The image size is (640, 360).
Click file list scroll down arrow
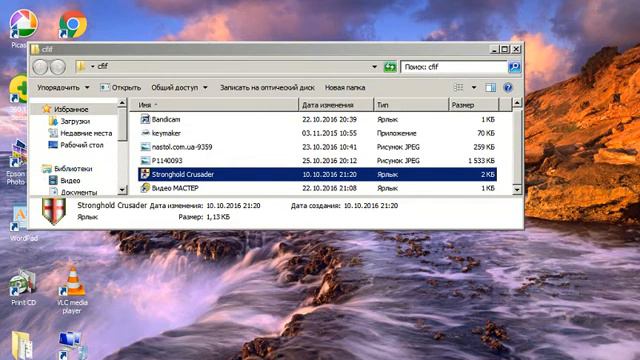(517, 189)
